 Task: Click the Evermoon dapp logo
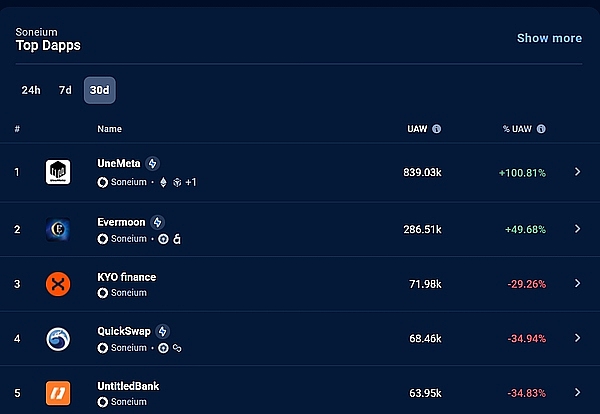[x=58, y=229]
